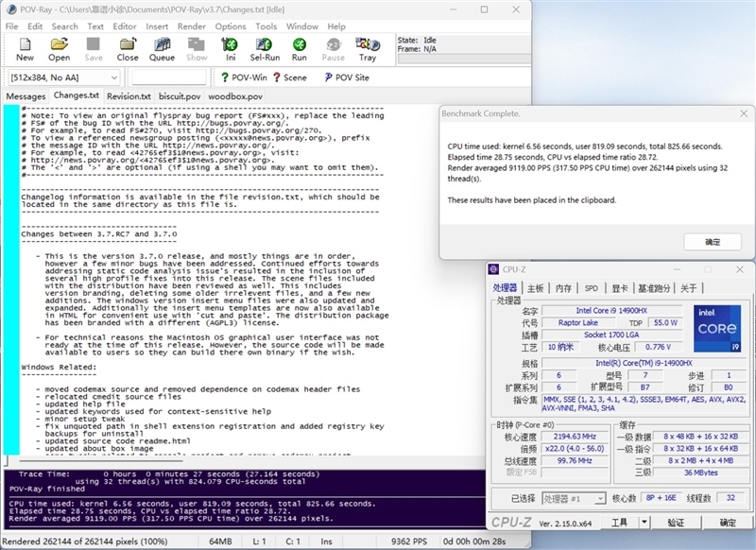Open the render Queue icon

[x=162, y=50]
